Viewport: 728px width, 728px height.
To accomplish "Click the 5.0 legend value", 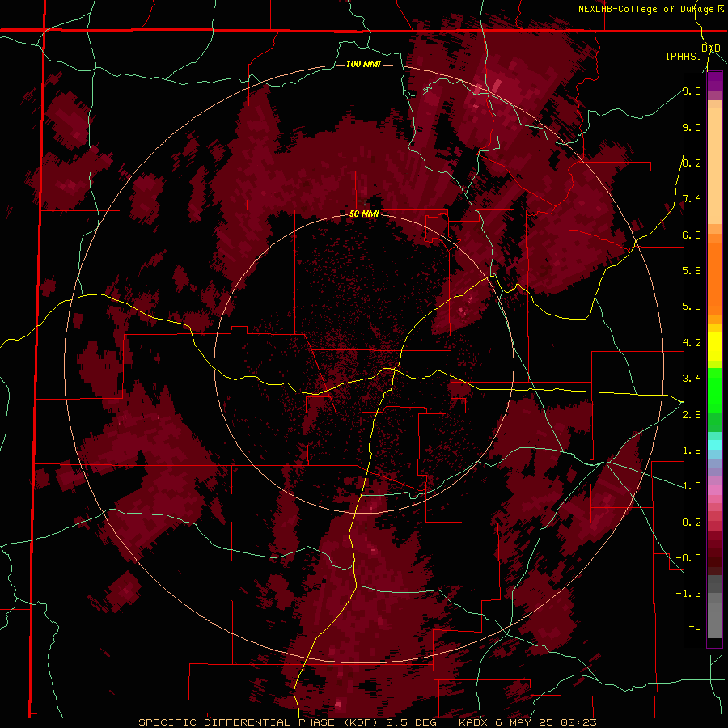I will coord(692,307).
